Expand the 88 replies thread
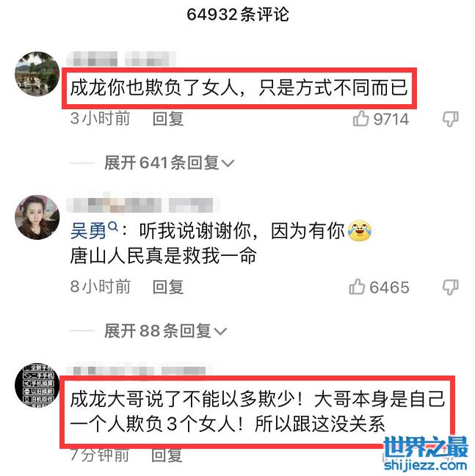The image size is (475, 476). pos(165,331)
